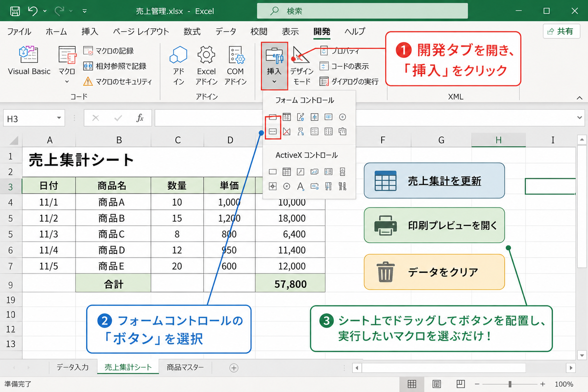Click コードの表示
Image resolution: width=588 pixels, height=392 pixels.
coord(344,66)
